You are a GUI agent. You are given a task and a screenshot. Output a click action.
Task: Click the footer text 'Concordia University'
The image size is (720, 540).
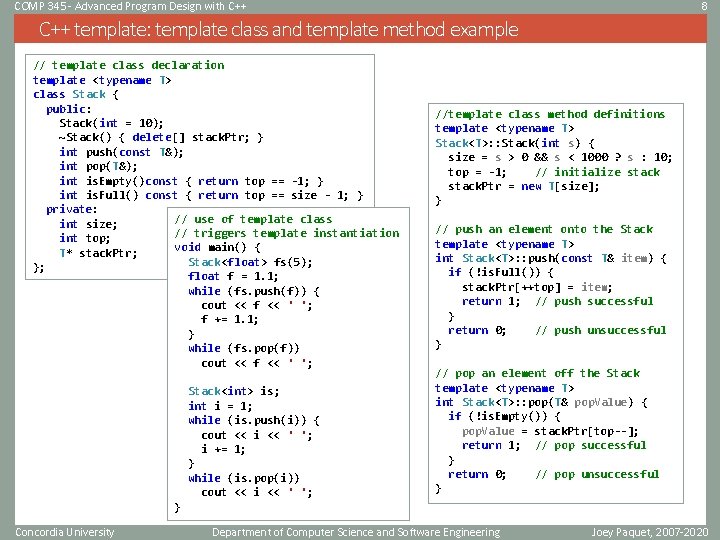coord(65,532)
